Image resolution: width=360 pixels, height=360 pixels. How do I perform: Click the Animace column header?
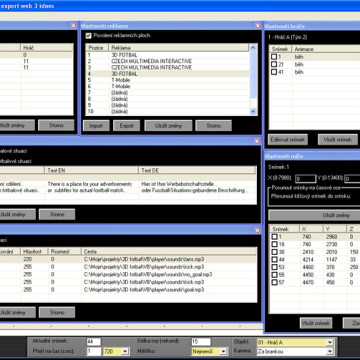pyautogui.click(x=326, y=49)
